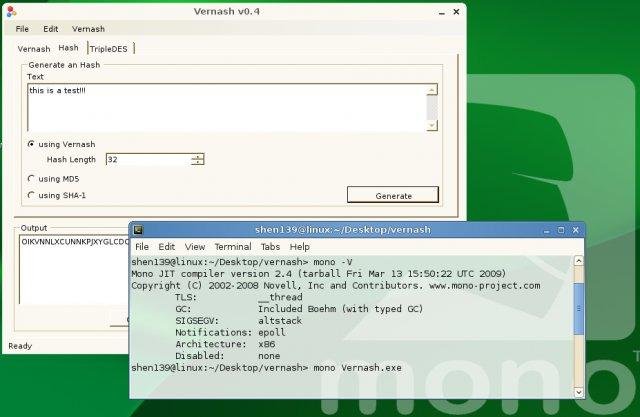Click the Vernash v0.4 title bar text
The image size is (640, 417).
pyautogui.click(x=227, y=11)
